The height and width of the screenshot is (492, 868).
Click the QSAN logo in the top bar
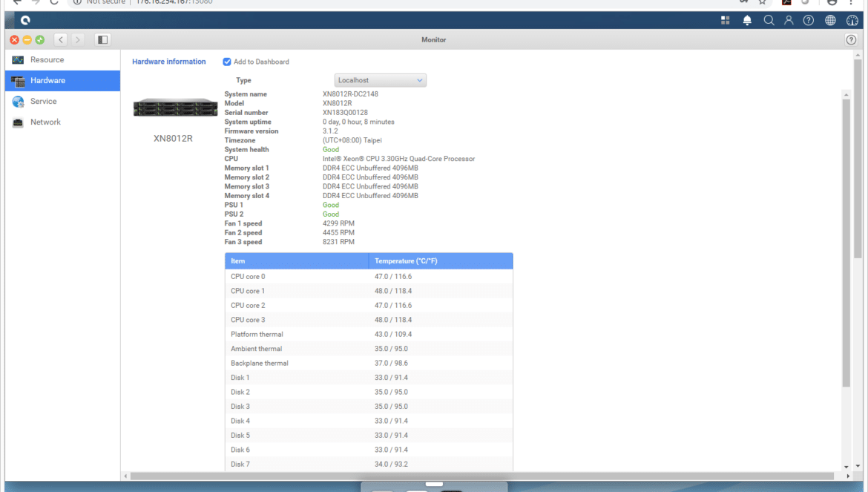(x=25, y=21)
